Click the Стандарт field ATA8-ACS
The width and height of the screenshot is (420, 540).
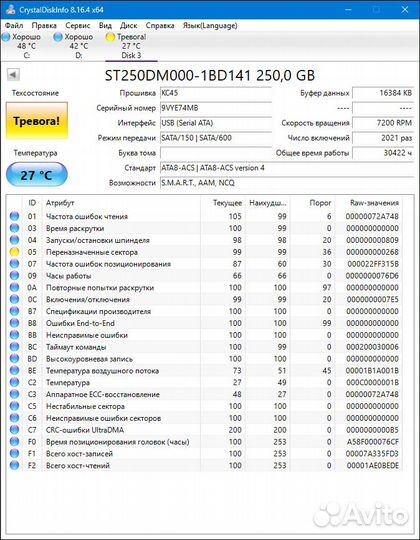click(x=286, y=168)
